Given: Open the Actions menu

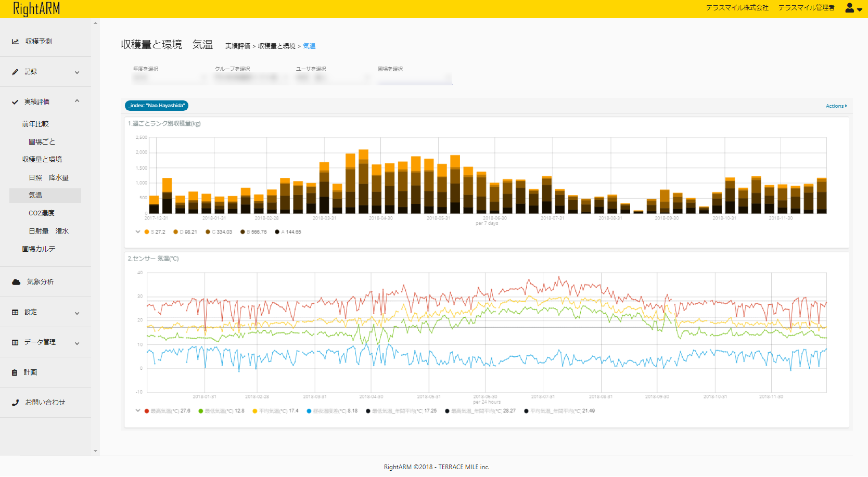Looking at the screenshot, I should [x=836, y=106].
